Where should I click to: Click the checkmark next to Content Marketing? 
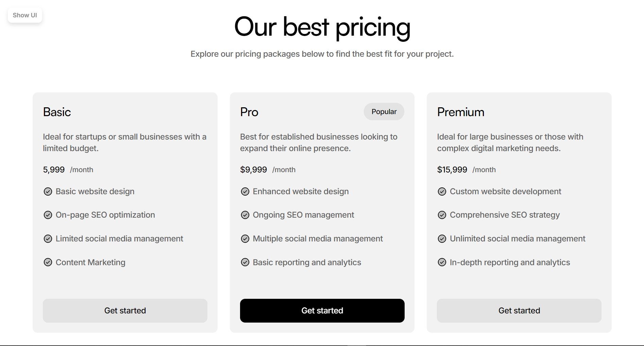[48, 262]
